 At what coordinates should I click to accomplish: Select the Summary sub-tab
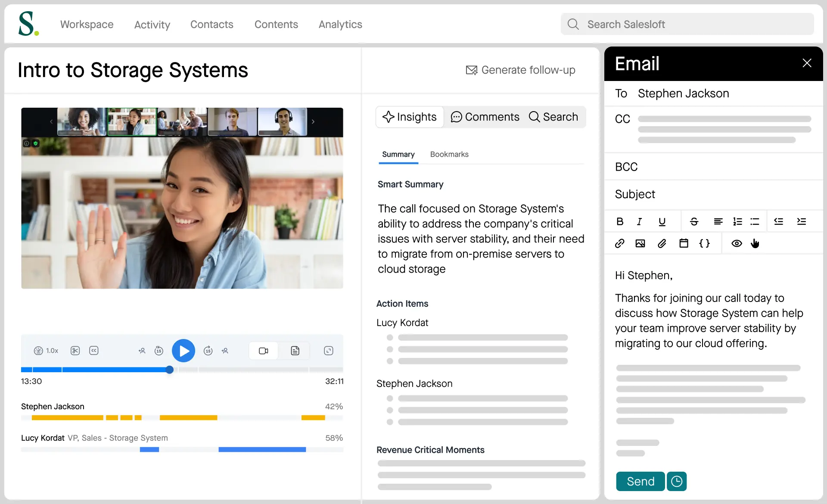coord(398,154)
